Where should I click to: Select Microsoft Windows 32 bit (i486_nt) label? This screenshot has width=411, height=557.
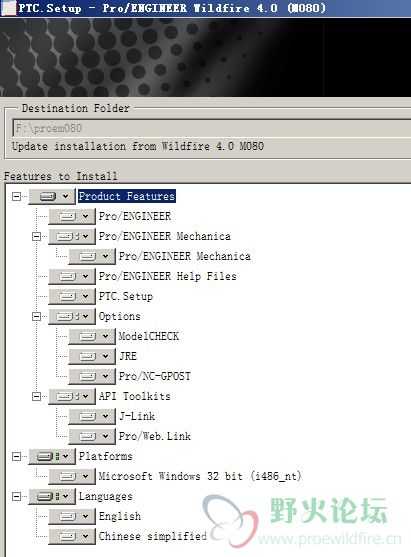click(x=200, y=476)
